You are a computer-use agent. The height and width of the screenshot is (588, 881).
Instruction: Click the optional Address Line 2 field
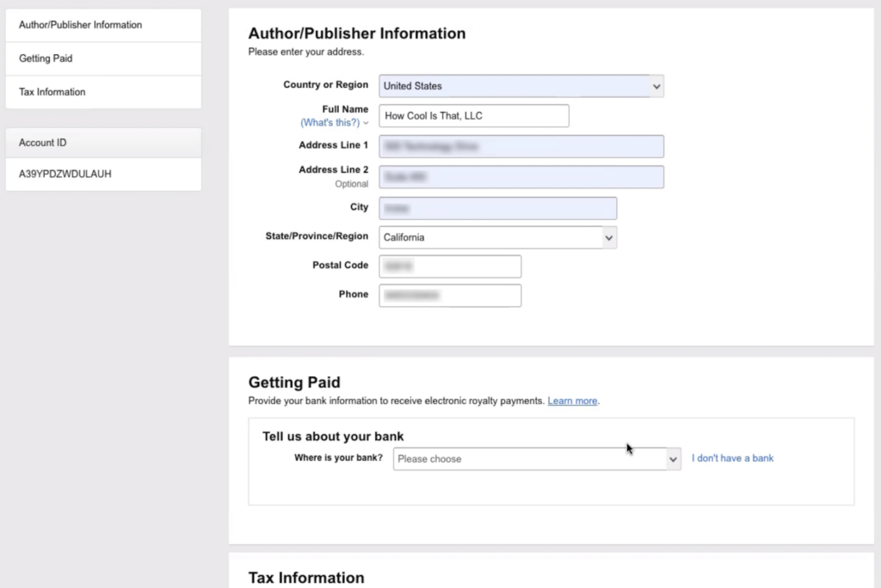(x=521, y=176)
